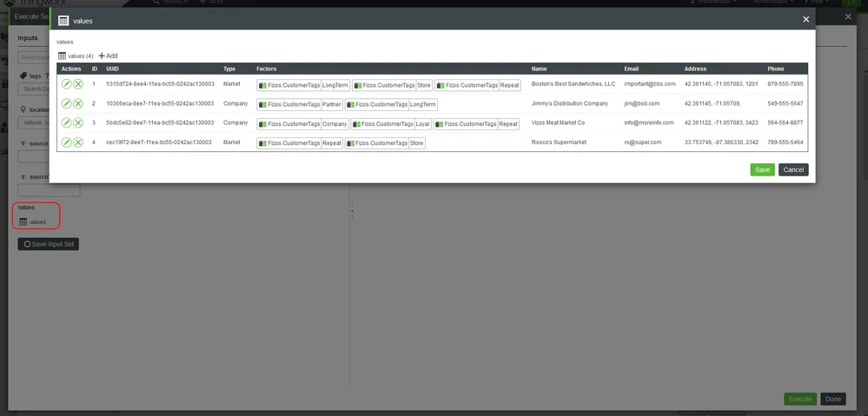Click the rs@super.com email cell
868x416 pixels.
(x=643, y=142)
